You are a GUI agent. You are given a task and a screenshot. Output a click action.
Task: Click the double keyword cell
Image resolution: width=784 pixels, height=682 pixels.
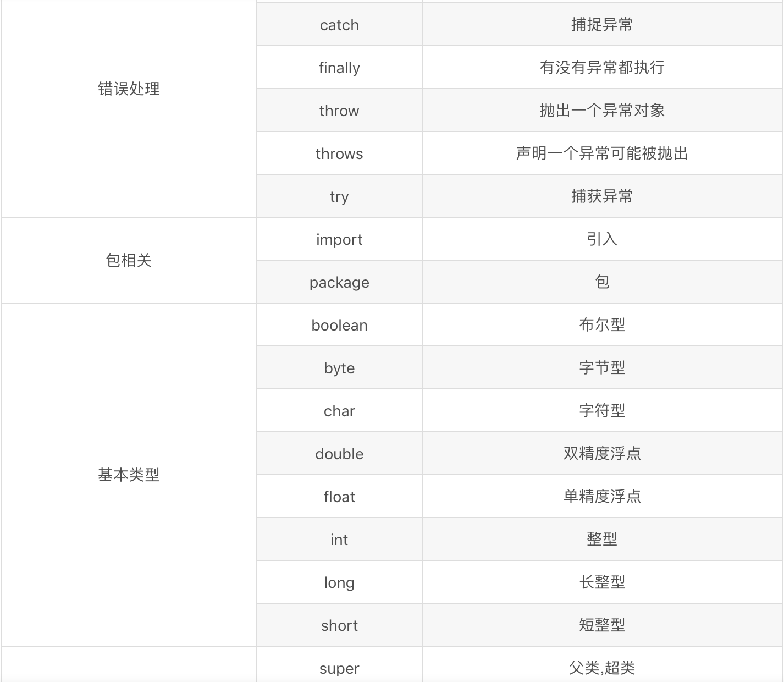click(x=339, y=454)
